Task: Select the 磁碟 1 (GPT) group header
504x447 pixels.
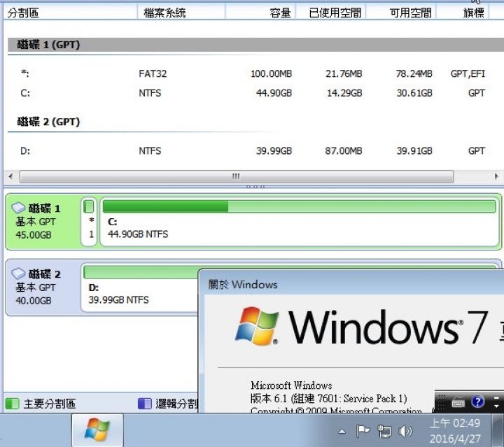Action: pyautogui.click(x=256, y=45)
